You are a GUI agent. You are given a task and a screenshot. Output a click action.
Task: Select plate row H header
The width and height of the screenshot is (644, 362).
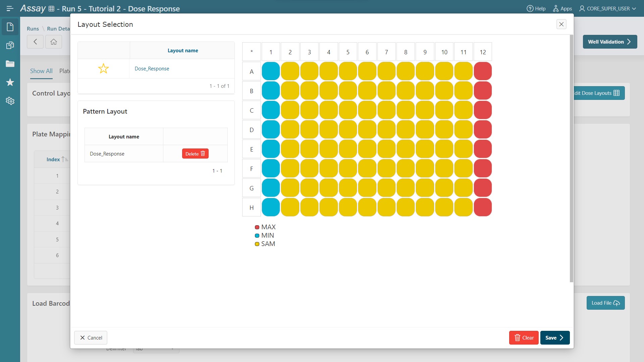click(x=252, y=207)
